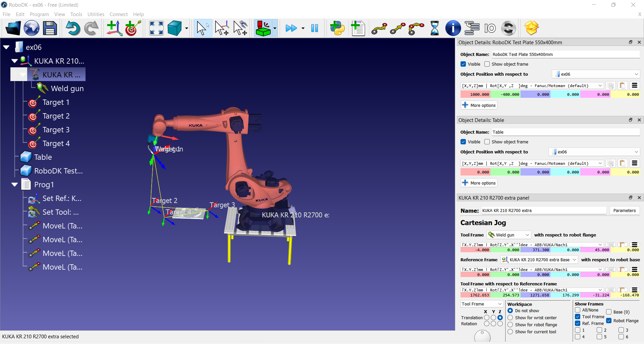644x344 pixels.
Task: Edit Test Plate Y value -400.000
Action: (x=505, y=94)
